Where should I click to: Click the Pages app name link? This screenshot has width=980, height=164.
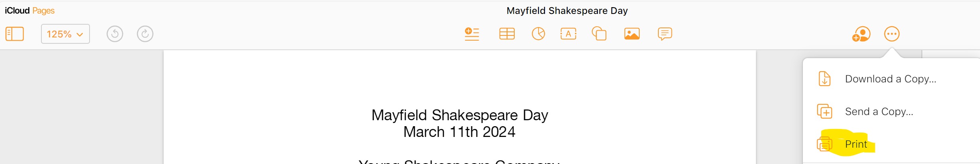43,11
